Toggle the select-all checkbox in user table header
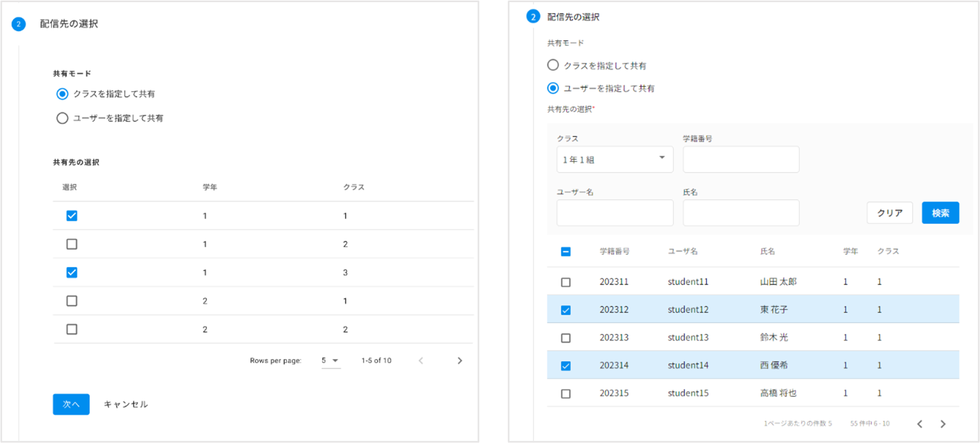 tap(566, 252)
